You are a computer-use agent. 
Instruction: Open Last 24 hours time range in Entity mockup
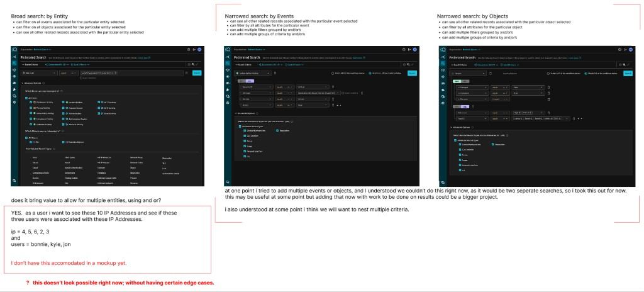tap(80, 65)
